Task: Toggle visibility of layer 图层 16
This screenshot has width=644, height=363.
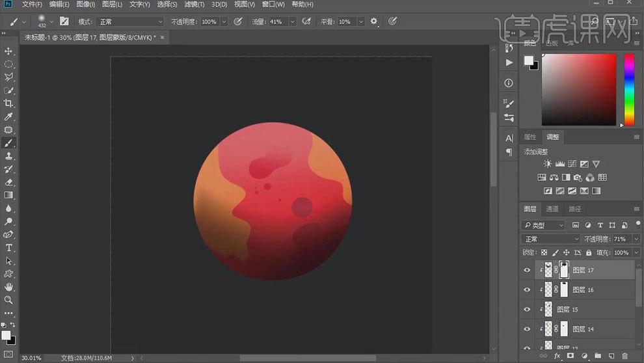Action: click(528, 290)
